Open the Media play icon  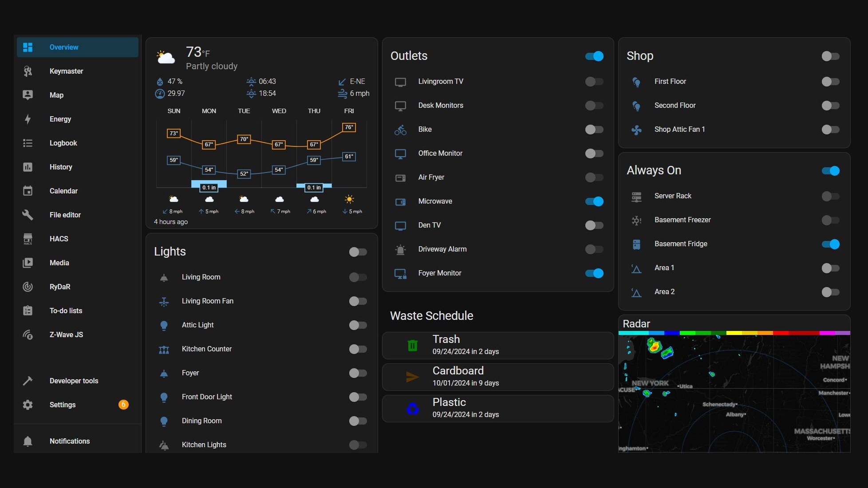coord(28,263)
